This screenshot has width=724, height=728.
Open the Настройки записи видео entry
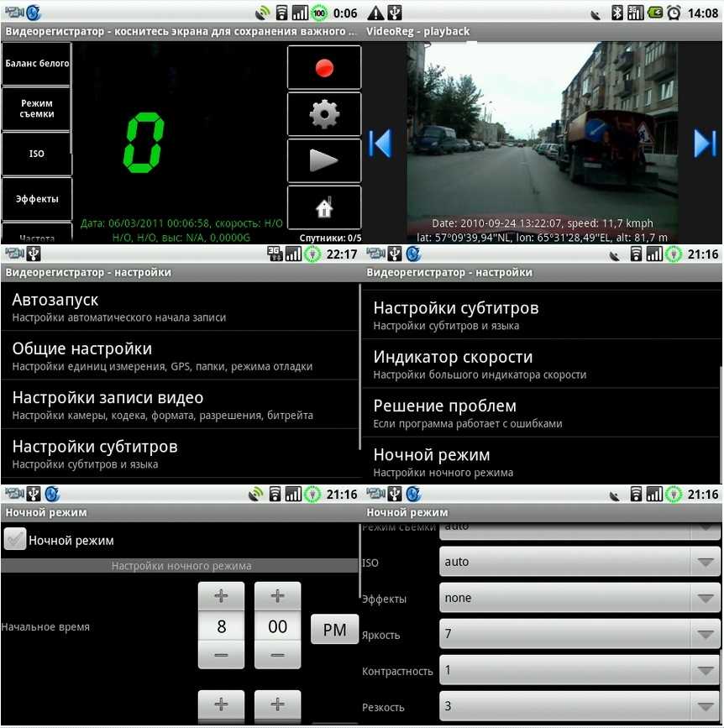(180, 405)
